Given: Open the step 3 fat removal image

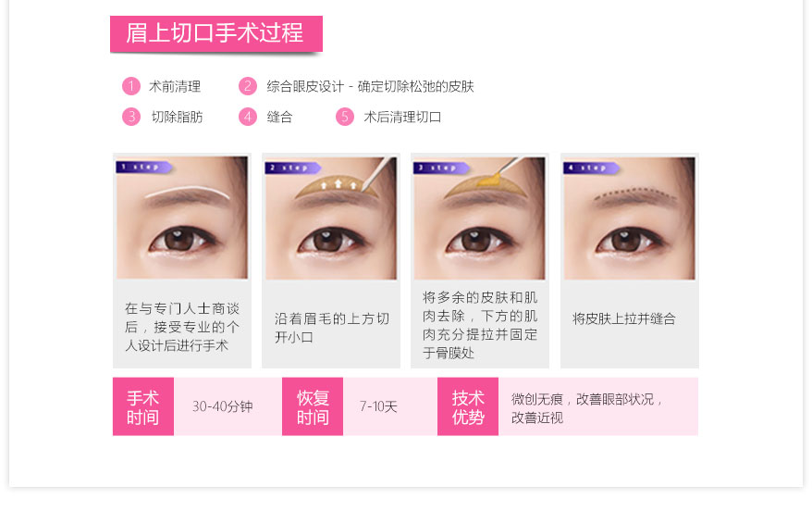Looking at the screenshot, I should [480, 218].
